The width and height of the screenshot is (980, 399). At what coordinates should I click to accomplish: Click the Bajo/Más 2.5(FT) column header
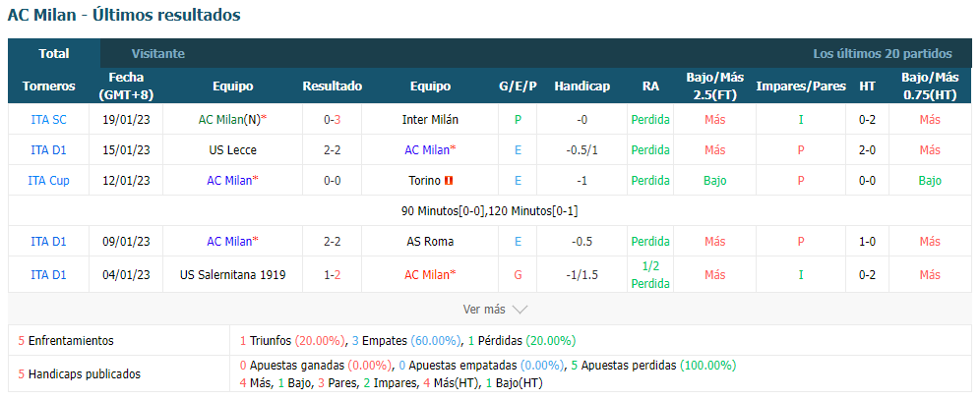click(x=715, y=86)
